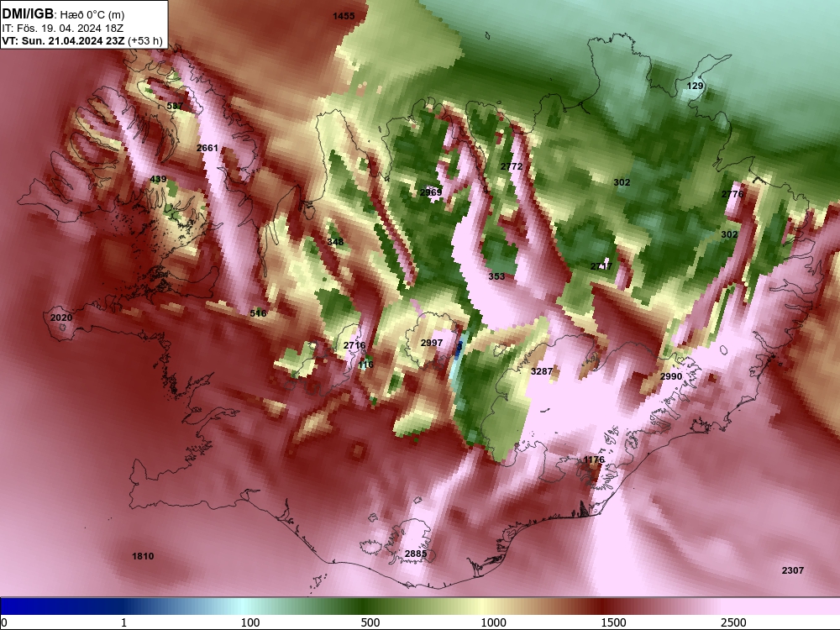Click the 2717 height value

point(601,266)
